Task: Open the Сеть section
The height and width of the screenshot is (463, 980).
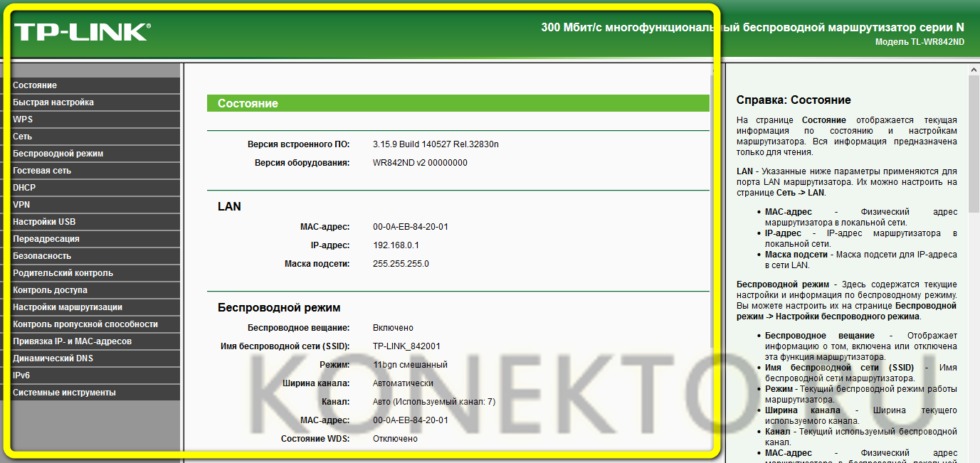Action: 90,137
